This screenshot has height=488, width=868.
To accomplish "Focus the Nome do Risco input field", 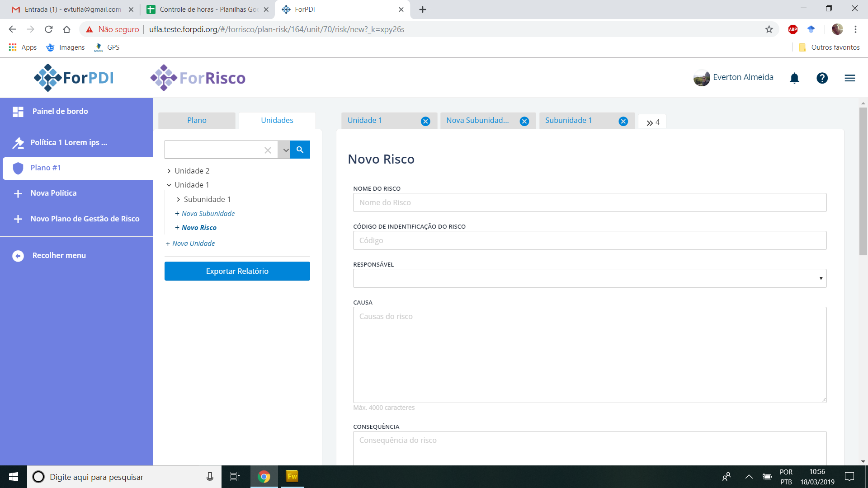I will tap(590, 202).
